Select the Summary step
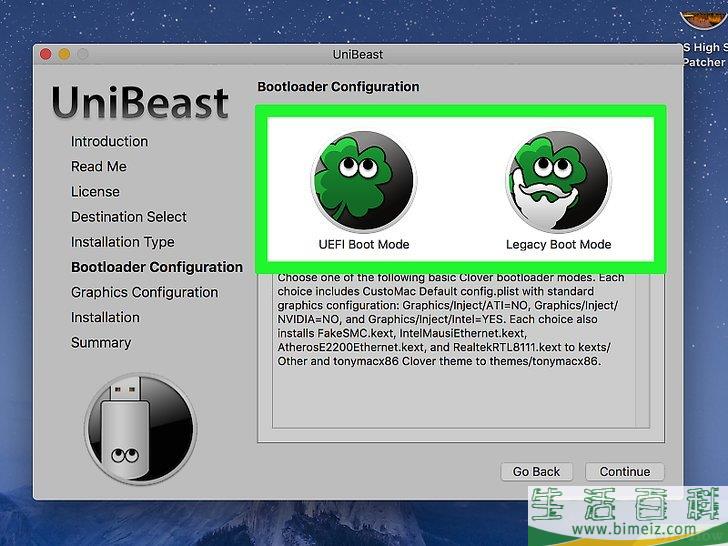The width and height of the screenshot is (728, 546). (x=101, y=343)
